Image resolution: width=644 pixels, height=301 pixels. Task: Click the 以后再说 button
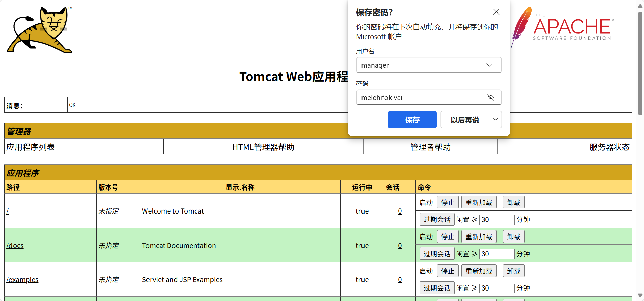coord(465,120)
